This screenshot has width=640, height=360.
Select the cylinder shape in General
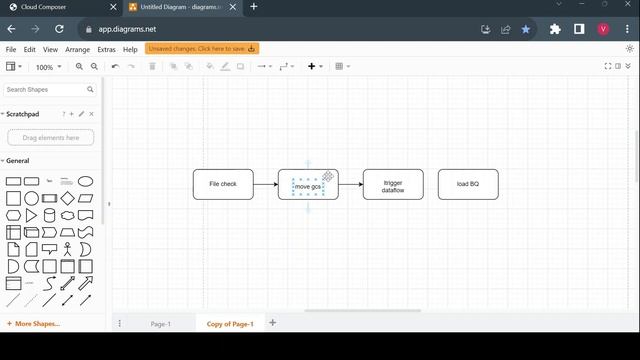[x=49, y=215]
